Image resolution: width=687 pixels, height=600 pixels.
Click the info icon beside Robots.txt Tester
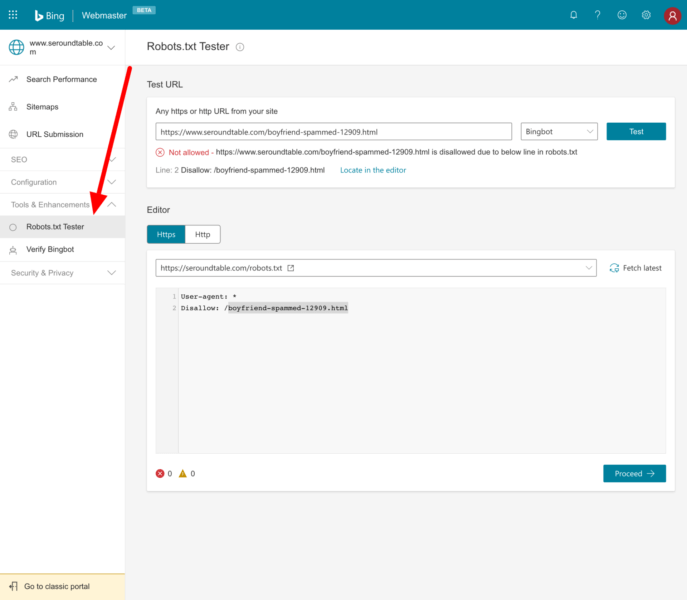click(x=240, y=47)
